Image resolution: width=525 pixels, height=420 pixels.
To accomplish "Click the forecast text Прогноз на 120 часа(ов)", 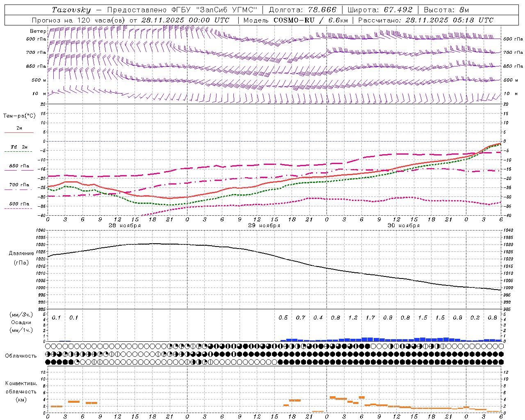I will 79,20.
